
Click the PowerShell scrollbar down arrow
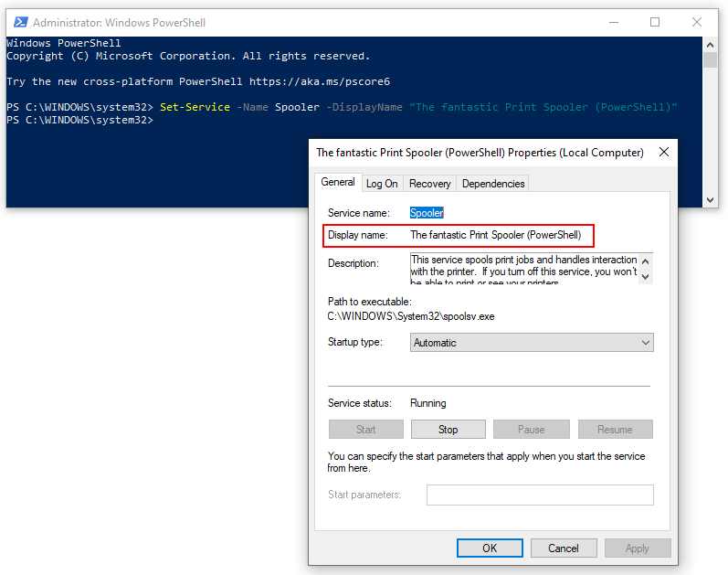(710, 200)
